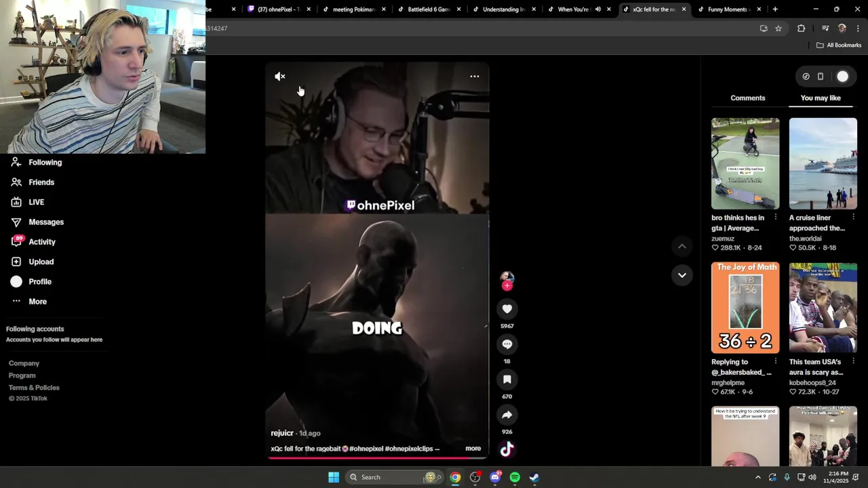The height and width of the screenshot is (488, 868).
Task: Open Messages in the sidebar
Action: [x=37, y=222]
